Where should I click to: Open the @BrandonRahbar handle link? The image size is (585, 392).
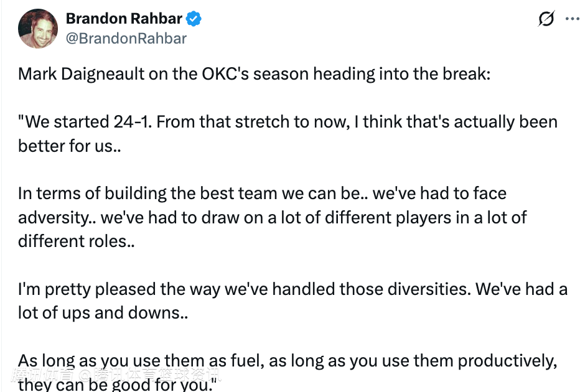pyautogui.click(x=126, y=38)
